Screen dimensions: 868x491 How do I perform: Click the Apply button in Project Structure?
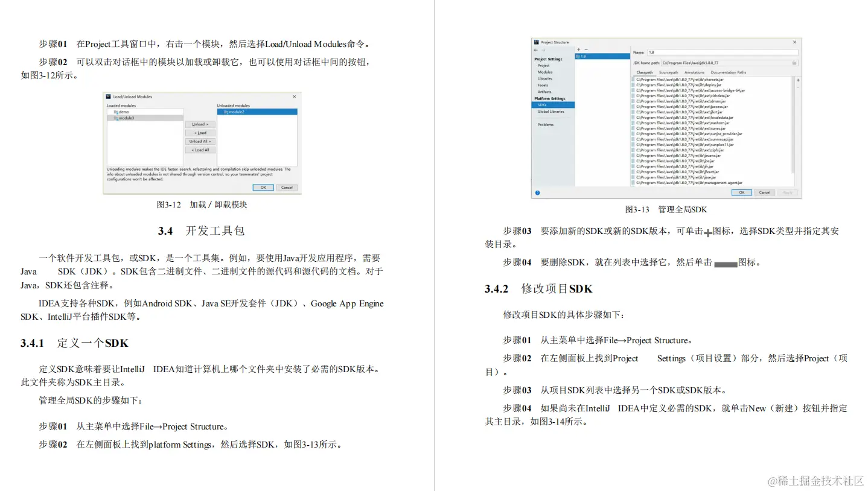[787, 192]
